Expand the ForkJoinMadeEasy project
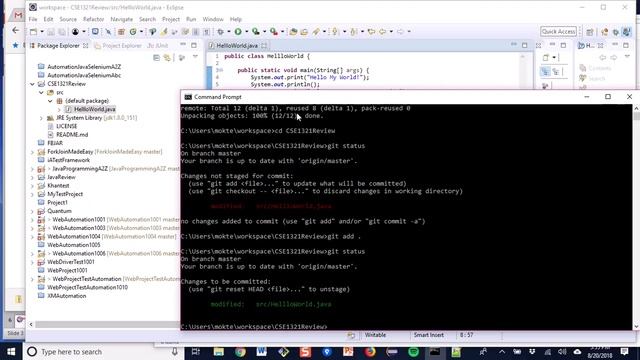 [x=32, y=152]
